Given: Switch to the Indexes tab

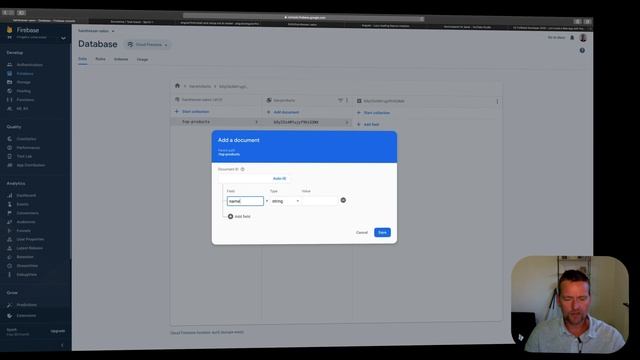Looking at the screenshot, I should tap(121, 59).
